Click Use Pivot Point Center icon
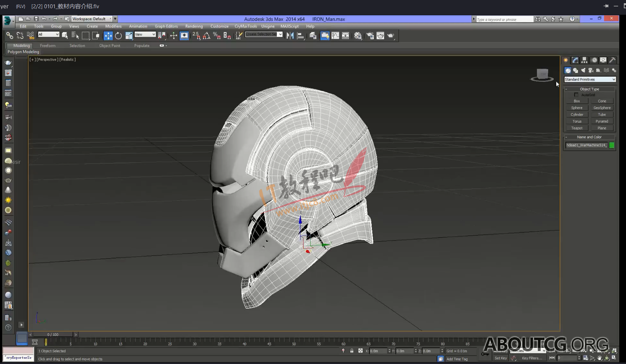The height and width of the screenshot is (364, 626). (162, 36)
